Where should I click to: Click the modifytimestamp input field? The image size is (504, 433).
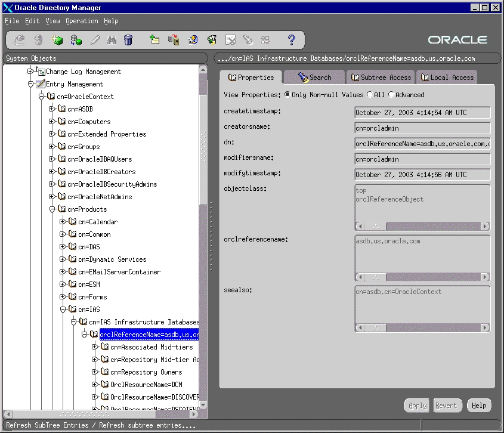coord(422,175)
